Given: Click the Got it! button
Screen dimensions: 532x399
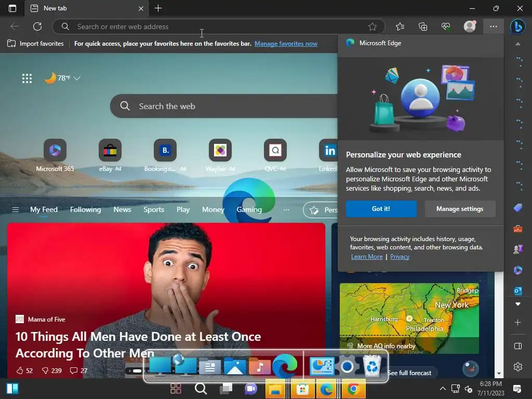Looking at the screenshot, I should (381, 209).
